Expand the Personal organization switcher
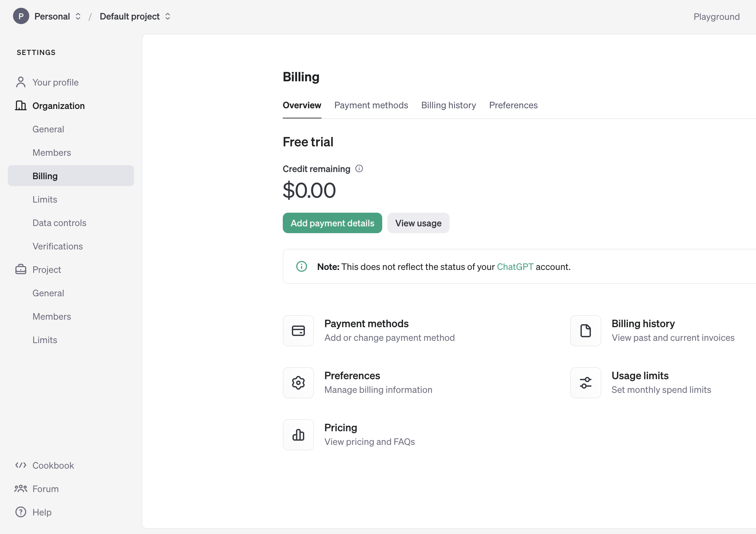756x534 pixels. [78, 16]
